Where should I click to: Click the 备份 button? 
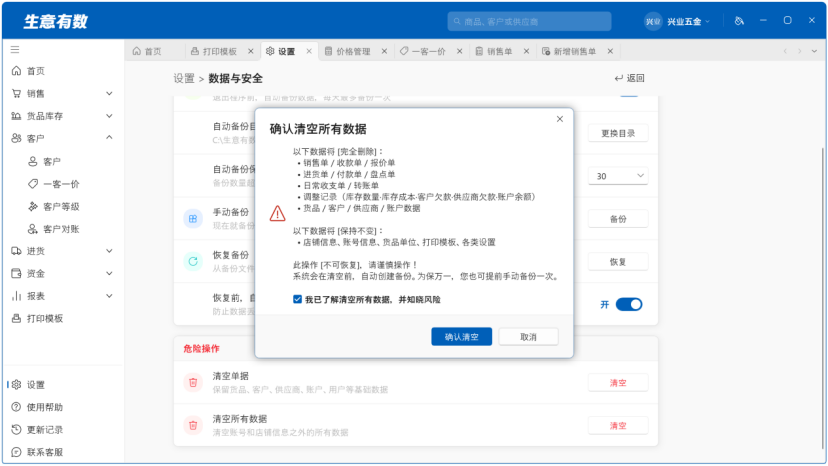point(618,219)
